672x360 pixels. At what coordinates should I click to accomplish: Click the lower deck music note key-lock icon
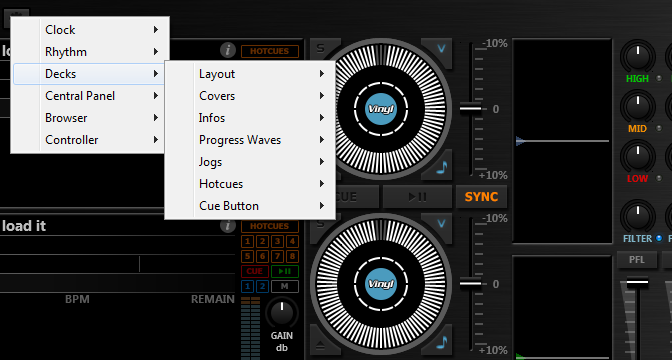pyautogui.click(x=441, y=342)
